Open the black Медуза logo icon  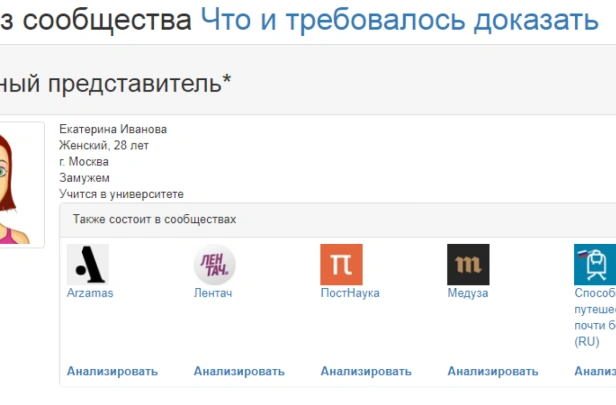(468, 264)
